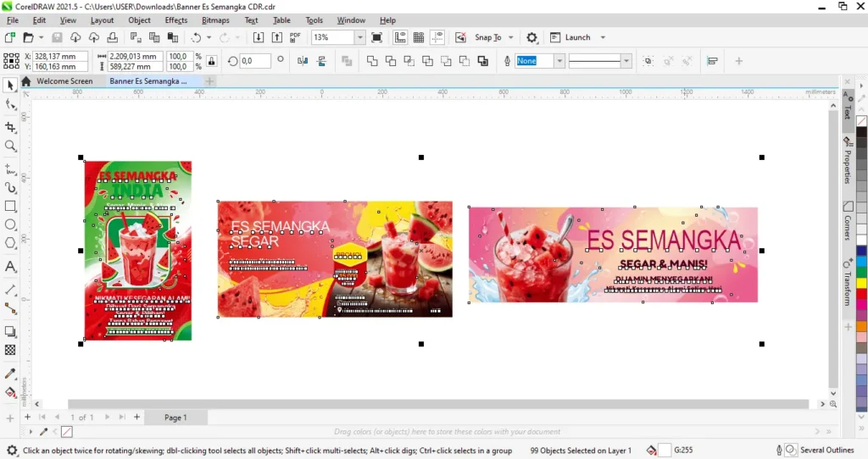Select the Drop Shadow tool
This screenshot has height=459, width=868.
10,331
